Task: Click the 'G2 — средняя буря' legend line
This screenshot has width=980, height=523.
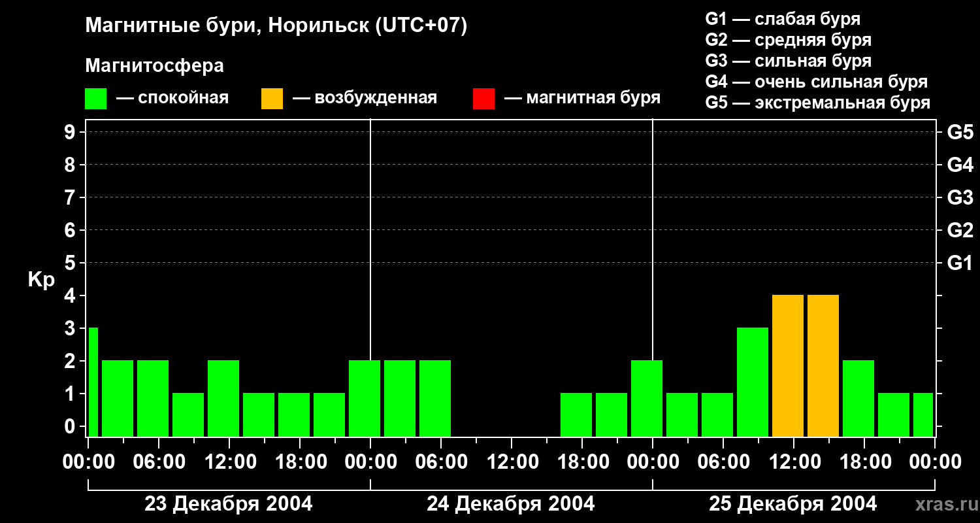Action: pyautogui.click(x=789, y=40)
